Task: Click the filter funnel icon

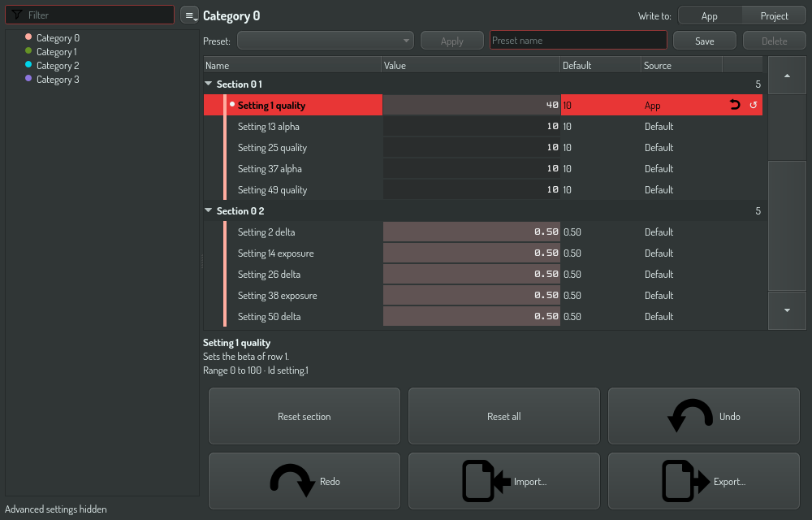Action: pos(16,15)
